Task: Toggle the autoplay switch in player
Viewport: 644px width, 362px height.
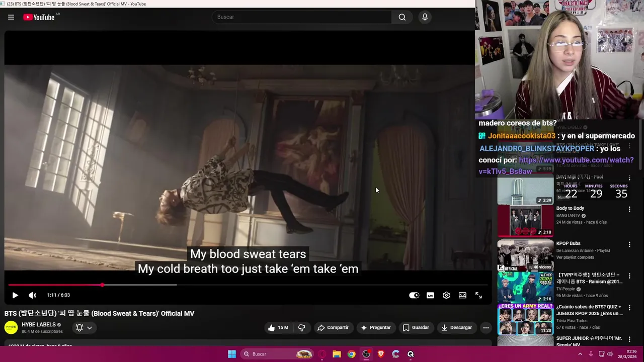Action: pos(414,295)
